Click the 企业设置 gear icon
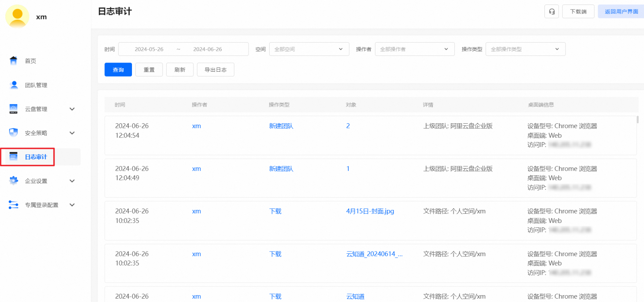Screen dimensions: 644x302 (x=14, y=181)
